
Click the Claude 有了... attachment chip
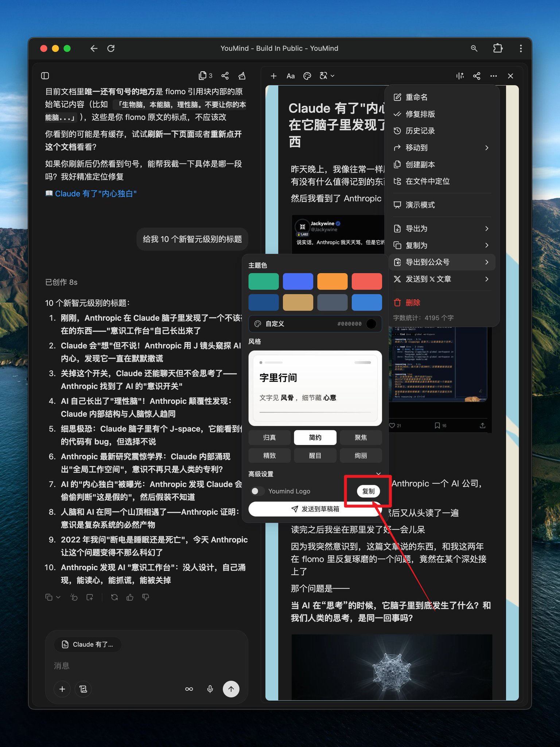(87, 645)
